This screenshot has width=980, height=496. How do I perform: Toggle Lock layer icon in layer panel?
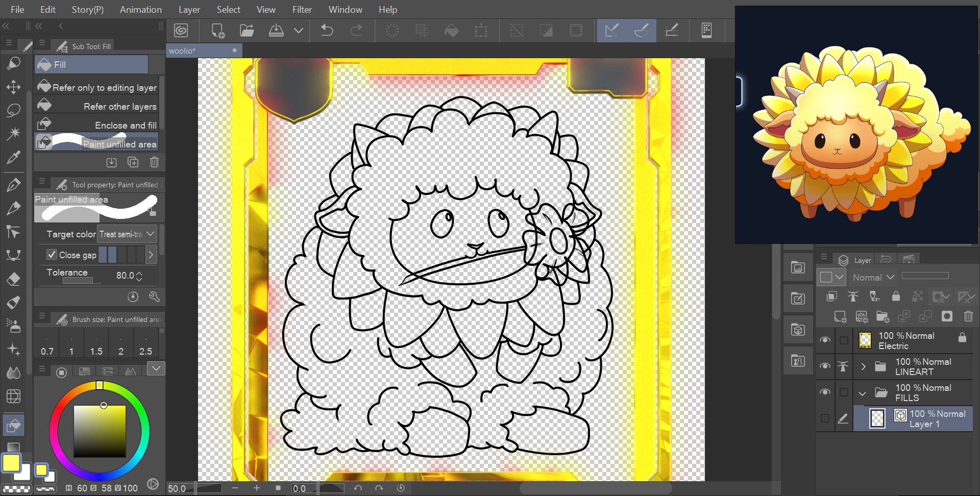896,296
